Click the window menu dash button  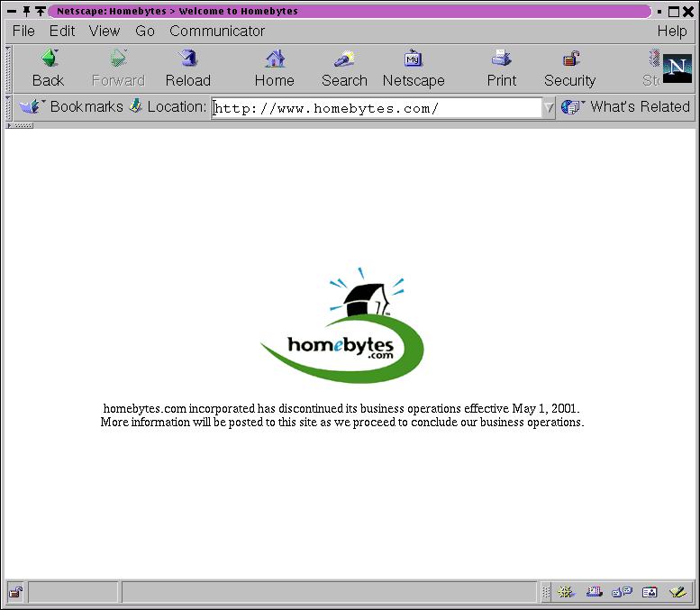[12, 11]
